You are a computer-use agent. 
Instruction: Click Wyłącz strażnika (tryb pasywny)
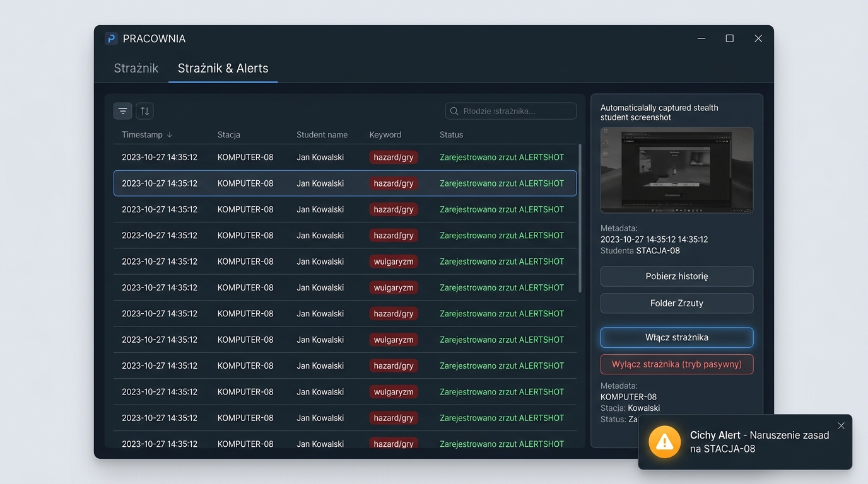(x=677, y=364)
